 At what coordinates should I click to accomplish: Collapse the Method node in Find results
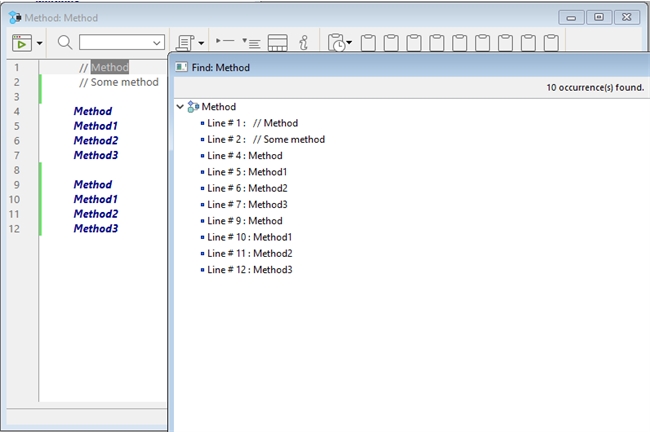point(180,106)
